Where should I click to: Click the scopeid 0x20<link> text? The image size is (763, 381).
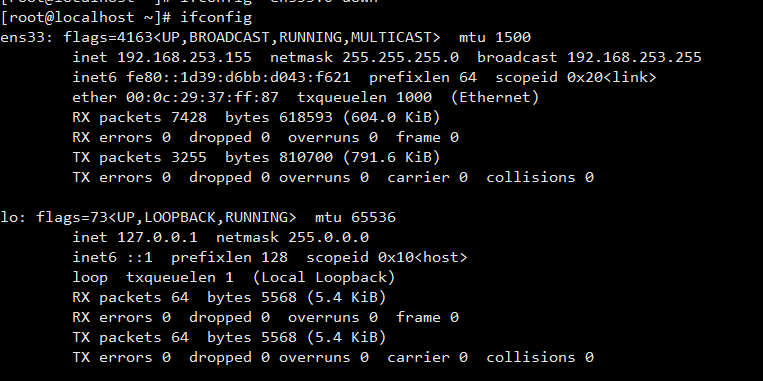(x=576, y=77)
